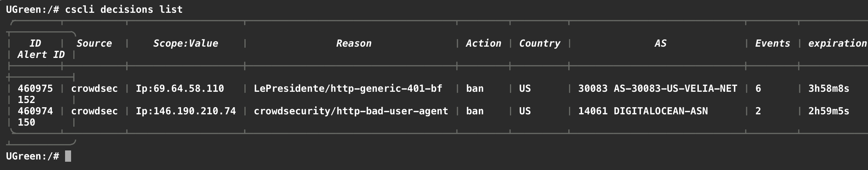
Task: Click the Events column header
Action: (x=772, y=44)
